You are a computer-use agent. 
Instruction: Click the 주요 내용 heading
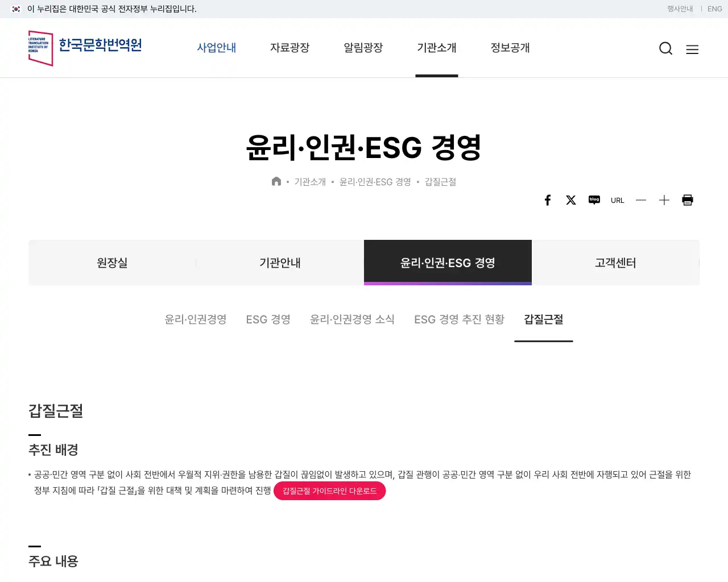pos(53,561)
